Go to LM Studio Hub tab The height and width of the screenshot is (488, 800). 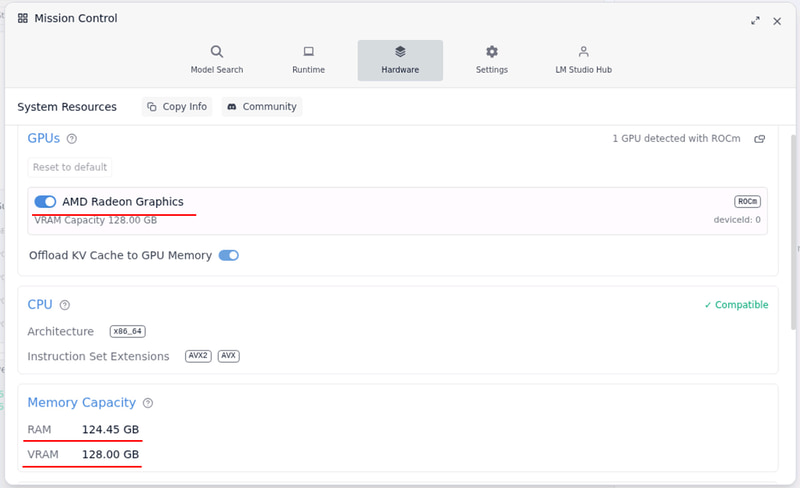click(584, 60)
